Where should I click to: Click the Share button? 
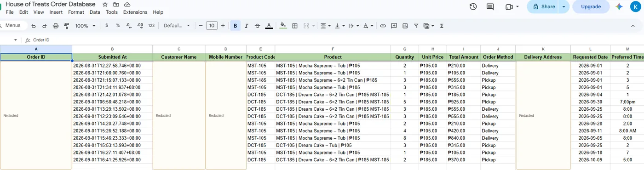click(543, 6)
